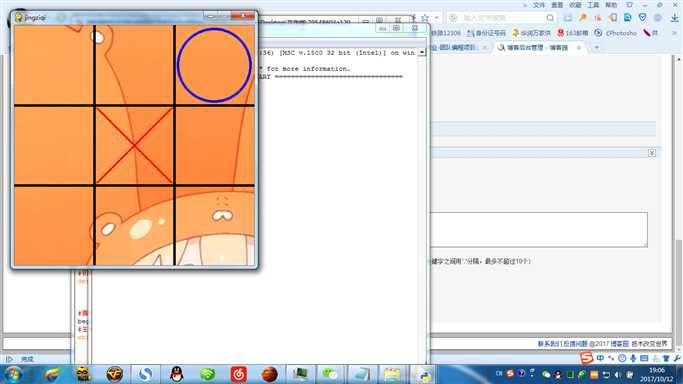Click the 技术改变世界 footer link

[649, 344]
